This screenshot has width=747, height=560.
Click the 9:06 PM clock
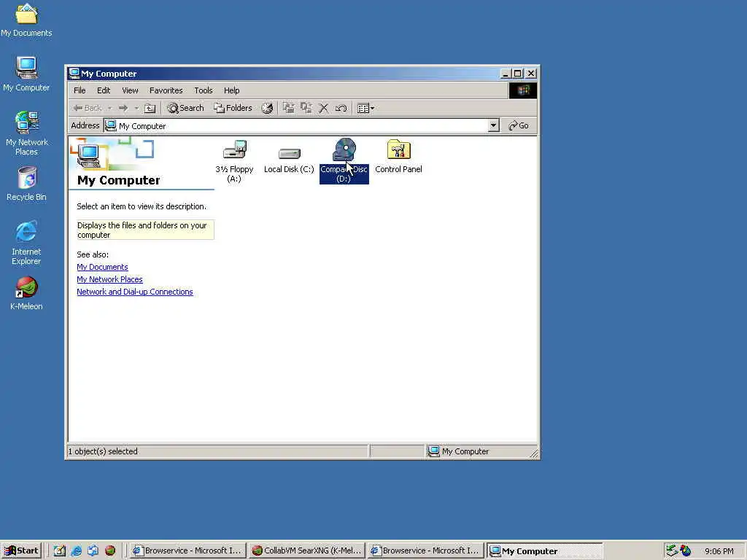(719, 551)
